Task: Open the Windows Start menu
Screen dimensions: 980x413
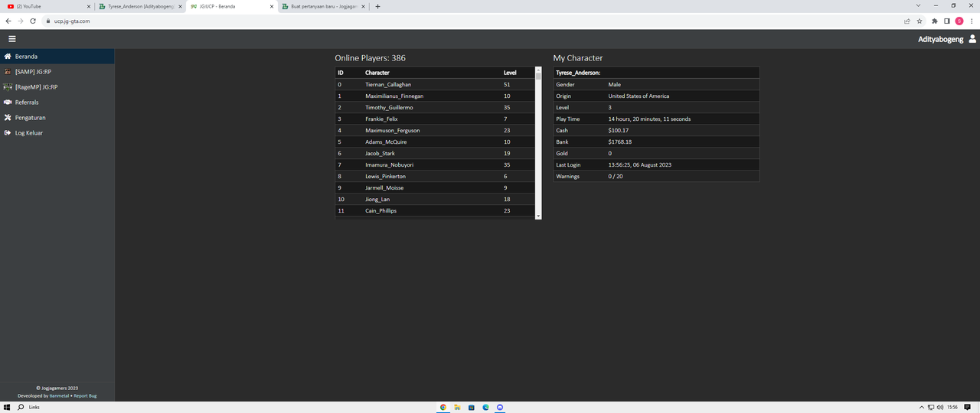Action: point(7,407)
